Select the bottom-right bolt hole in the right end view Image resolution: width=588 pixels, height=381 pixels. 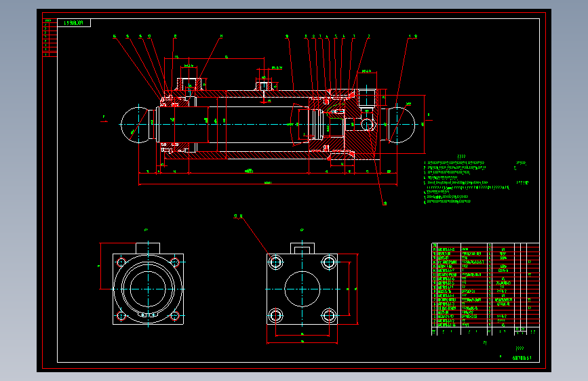pos(329,315)
